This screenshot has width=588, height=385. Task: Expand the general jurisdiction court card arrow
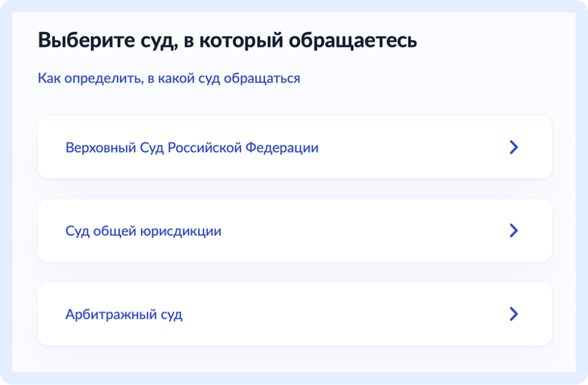click(514, 231)
